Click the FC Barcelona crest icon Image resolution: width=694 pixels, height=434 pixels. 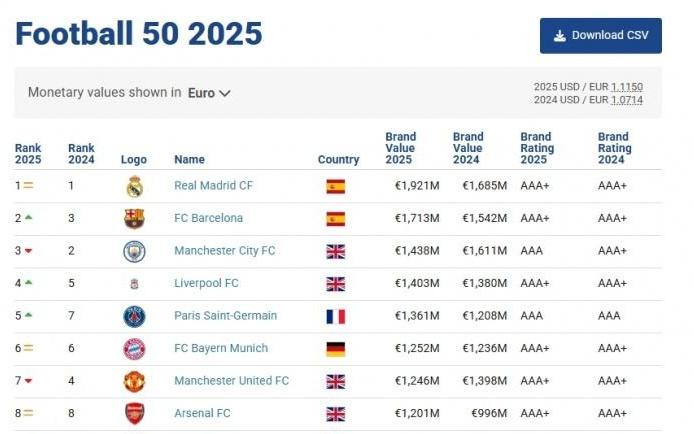[134, 218]
